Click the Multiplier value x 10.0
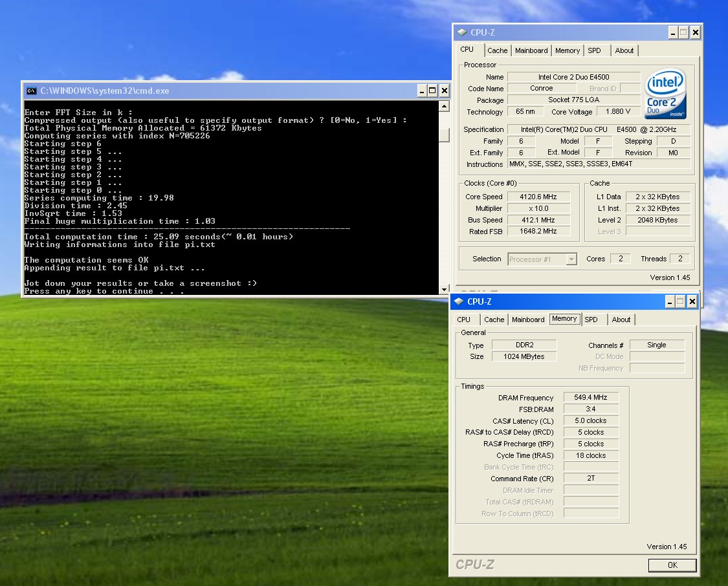The height and width of the screenshot is (586, 728). [x=538, y=208]
